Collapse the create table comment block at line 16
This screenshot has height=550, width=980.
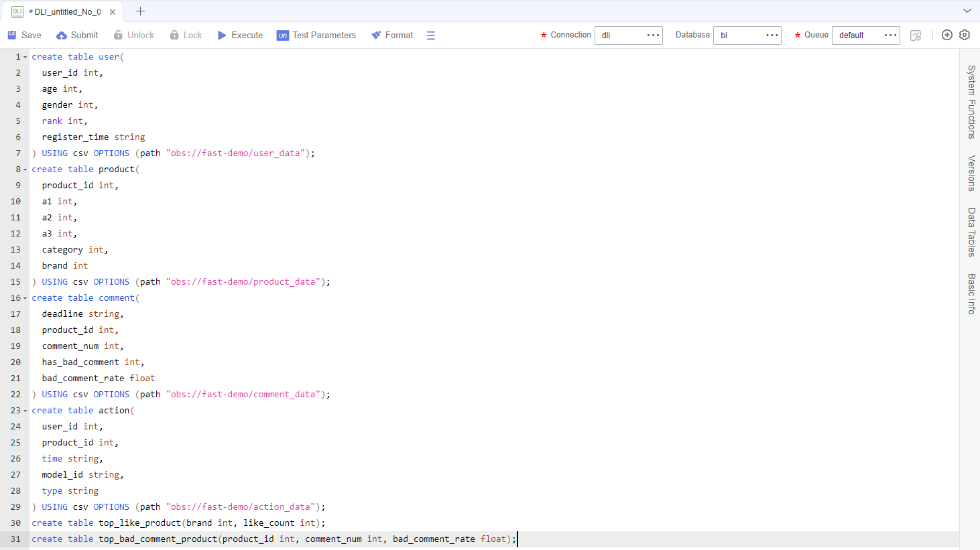pyautogui.click(x=25, y=298)
